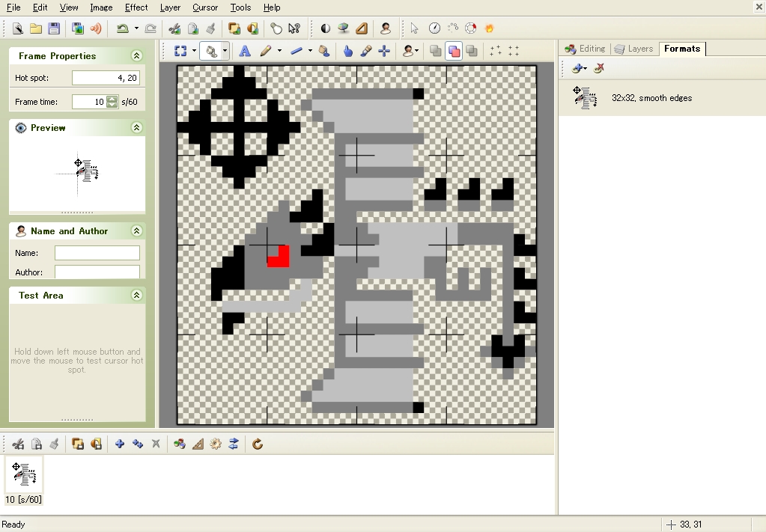Collapse the Preview panel
The width and height of the screenshot is (766, 532).
point(137,127)
